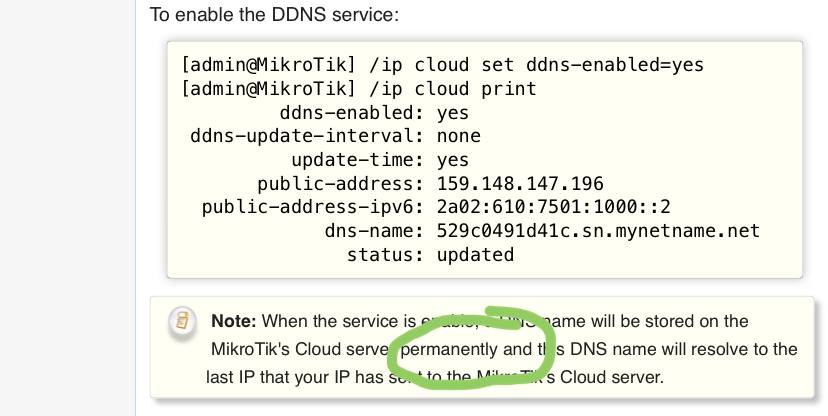Click the "ddns-enabled:" field label
Image resolution: width=828 pixels, height=416 pixels.
point(352,112)
